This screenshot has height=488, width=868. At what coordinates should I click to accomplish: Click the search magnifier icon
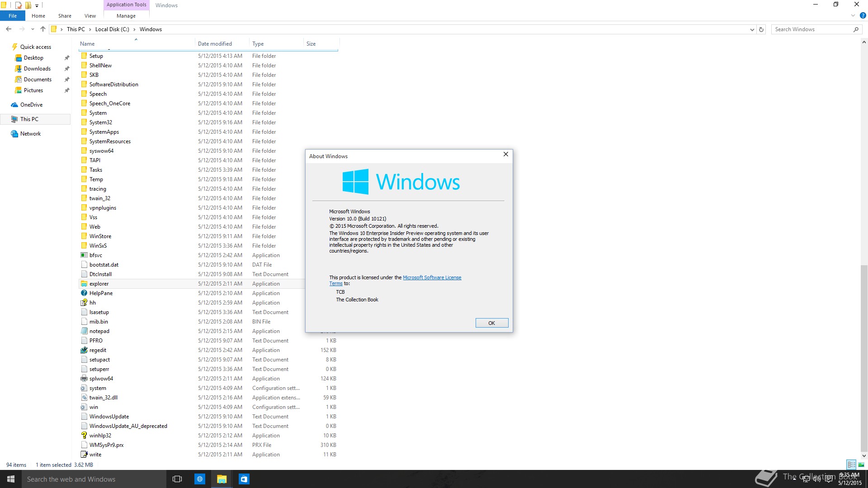click(x=856, y=29)
